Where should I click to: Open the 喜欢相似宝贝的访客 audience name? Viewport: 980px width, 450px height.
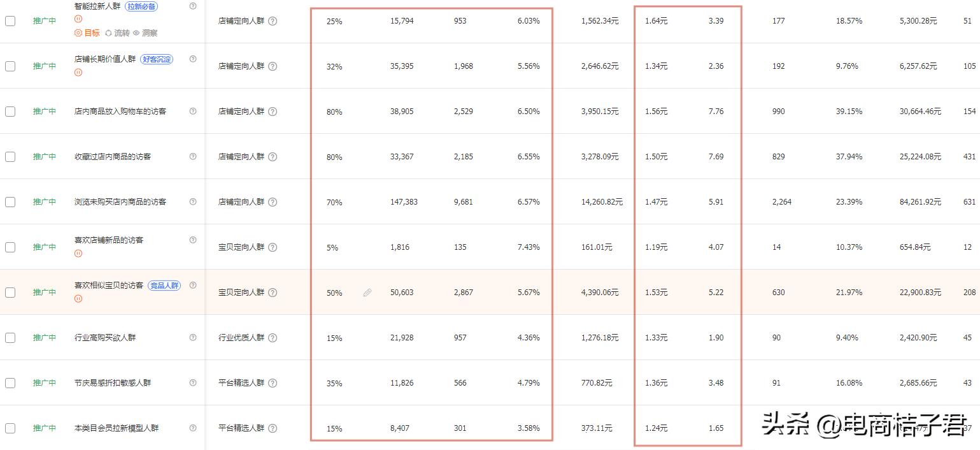pos(109,286)
